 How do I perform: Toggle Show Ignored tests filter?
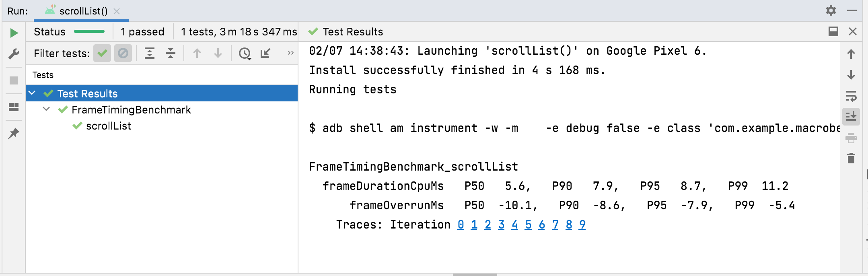point(123,53)
